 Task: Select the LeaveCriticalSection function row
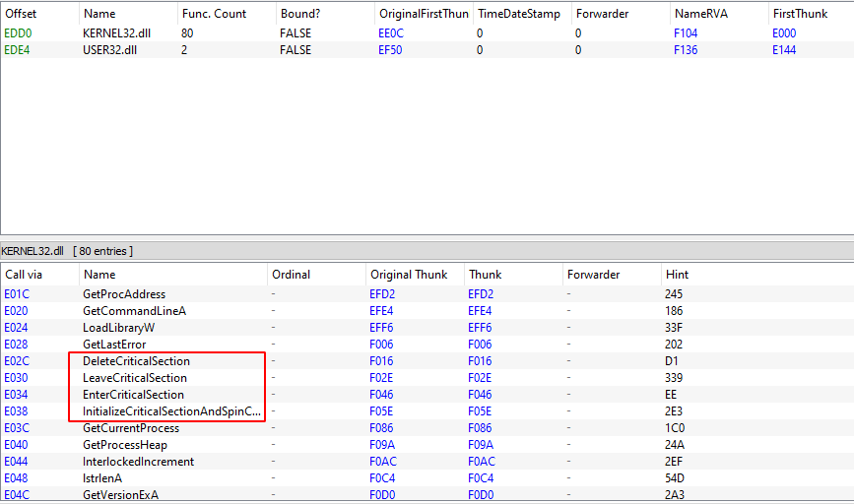pos(427,378)
